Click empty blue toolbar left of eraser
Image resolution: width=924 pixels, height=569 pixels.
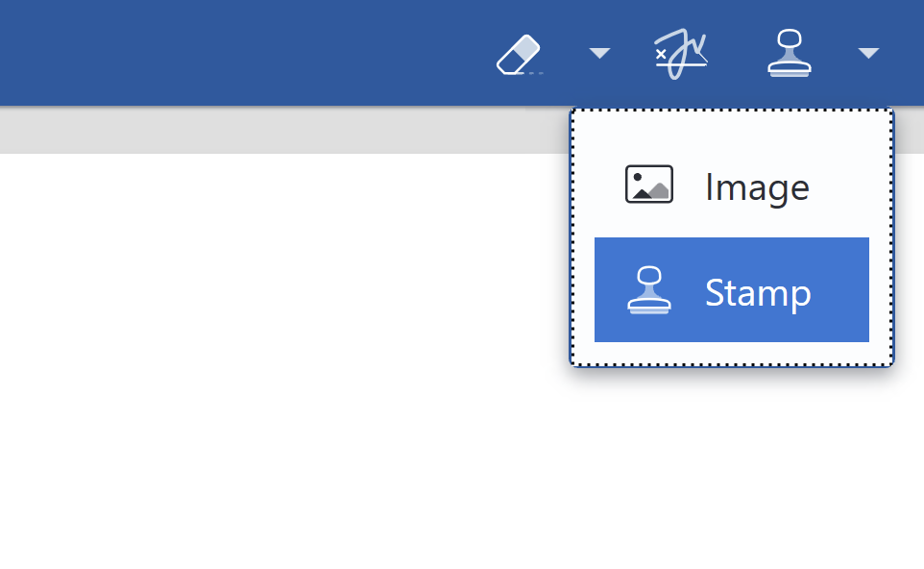(x=240, y=53)
